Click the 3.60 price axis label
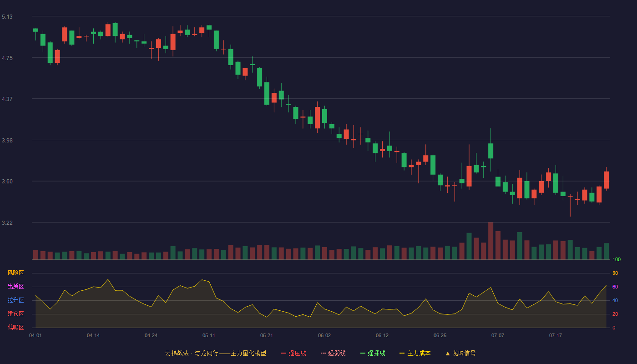 pos(7,182)
